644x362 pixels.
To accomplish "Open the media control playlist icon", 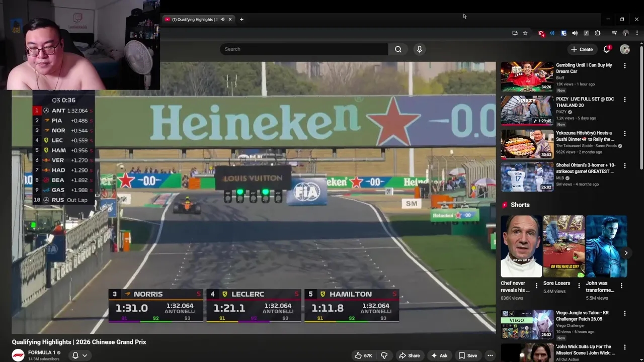I will coord(614,33).
